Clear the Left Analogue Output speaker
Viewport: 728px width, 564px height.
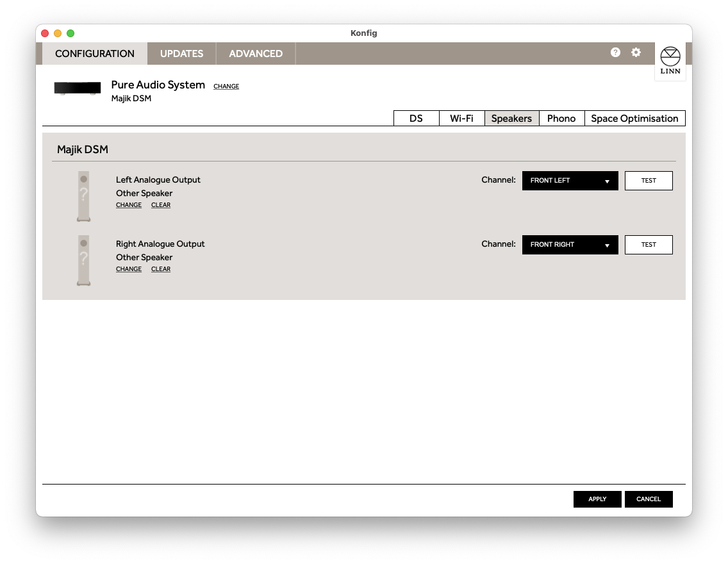161,204
